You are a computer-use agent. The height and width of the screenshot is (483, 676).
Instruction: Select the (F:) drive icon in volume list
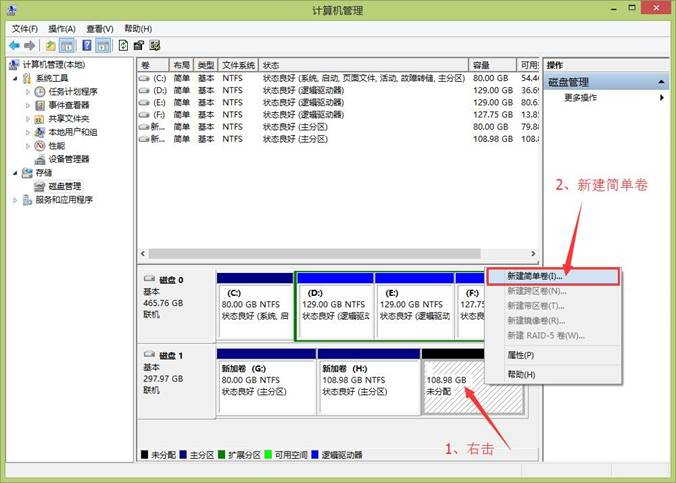(144, 115)
